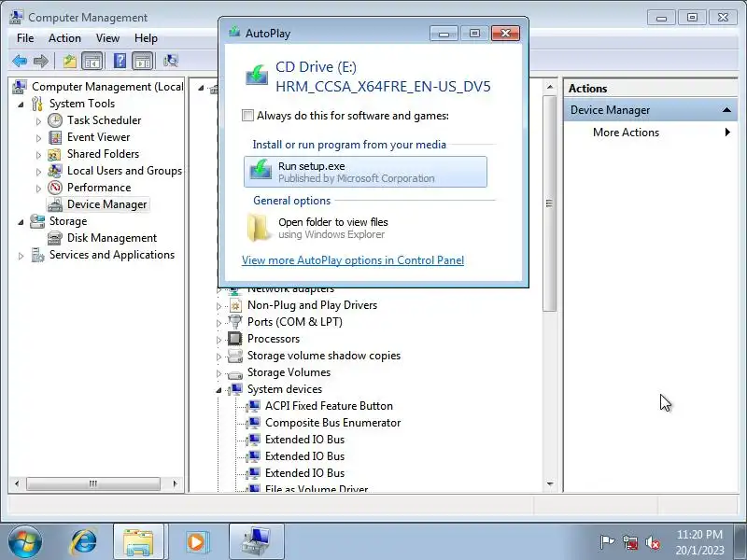Click the console tree scroll right arrow

[175, 483]
